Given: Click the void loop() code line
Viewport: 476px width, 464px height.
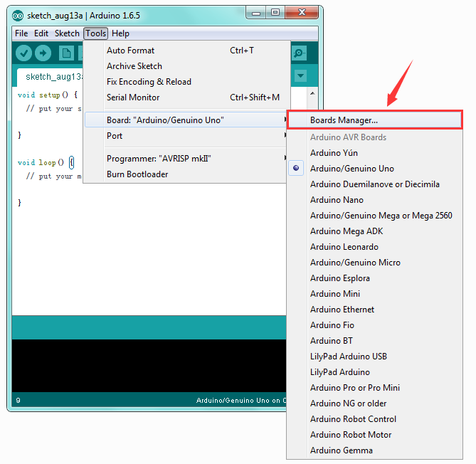Looking at the screenshot, I should pos(46,163).
